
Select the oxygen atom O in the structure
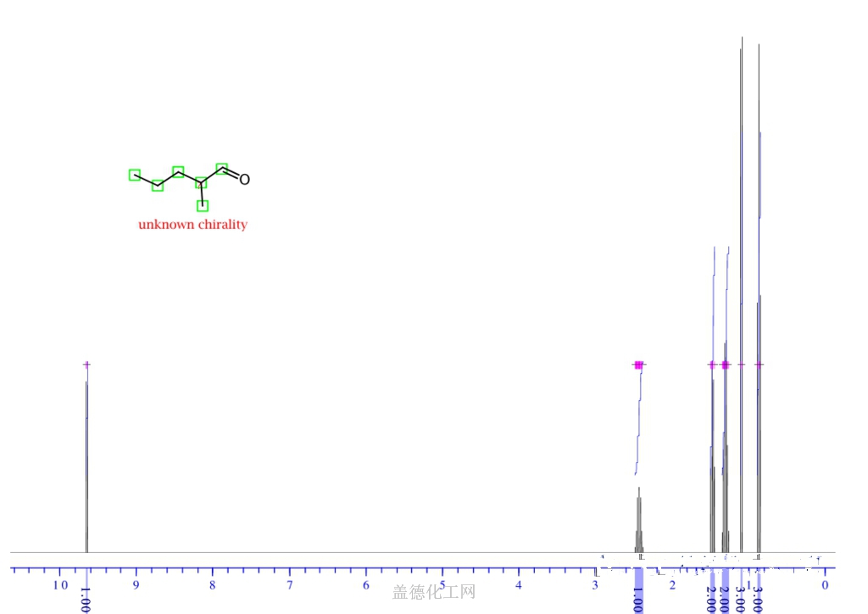[x=244, y=179]
